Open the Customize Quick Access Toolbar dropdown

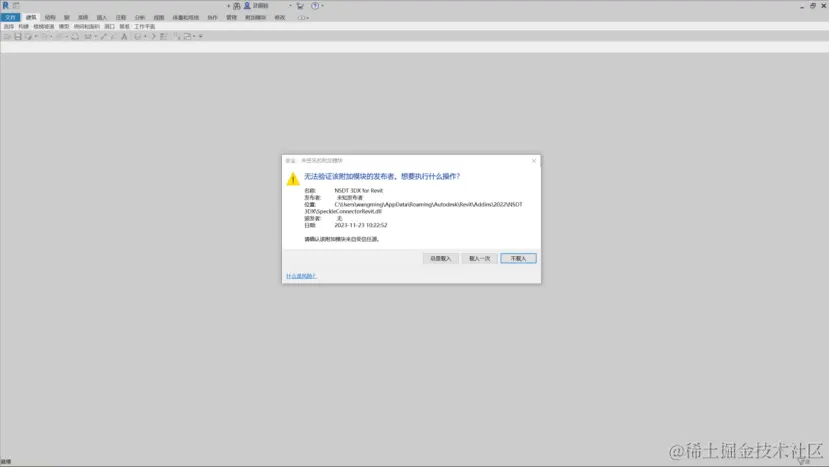201,37
